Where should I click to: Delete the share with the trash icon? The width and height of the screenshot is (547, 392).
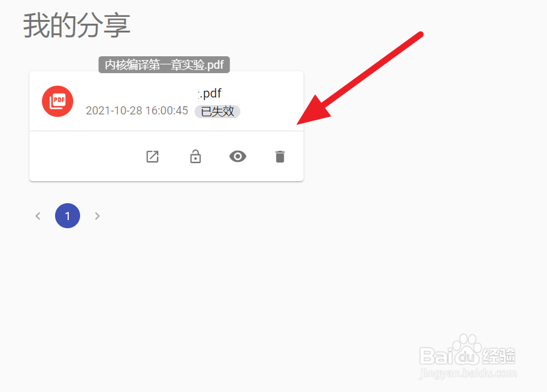[x=280, y=156]
